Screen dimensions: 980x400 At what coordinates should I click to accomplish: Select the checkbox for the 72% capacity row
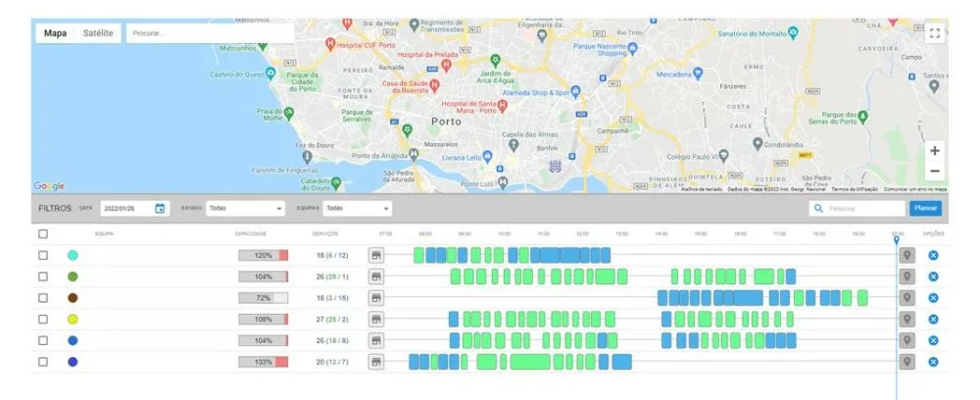click(42, 298)
